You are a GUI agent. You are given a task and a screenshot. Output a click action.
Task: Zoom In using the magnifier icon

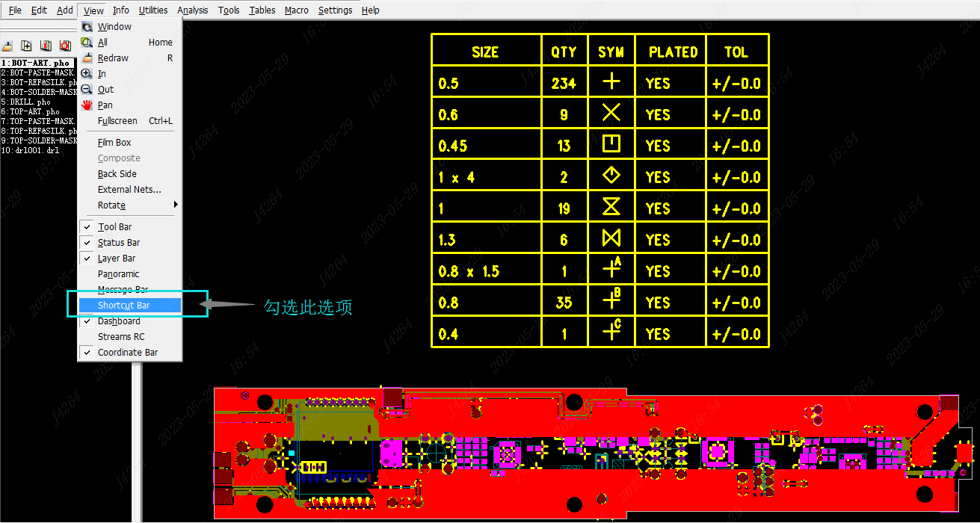(x=87, y=74)
